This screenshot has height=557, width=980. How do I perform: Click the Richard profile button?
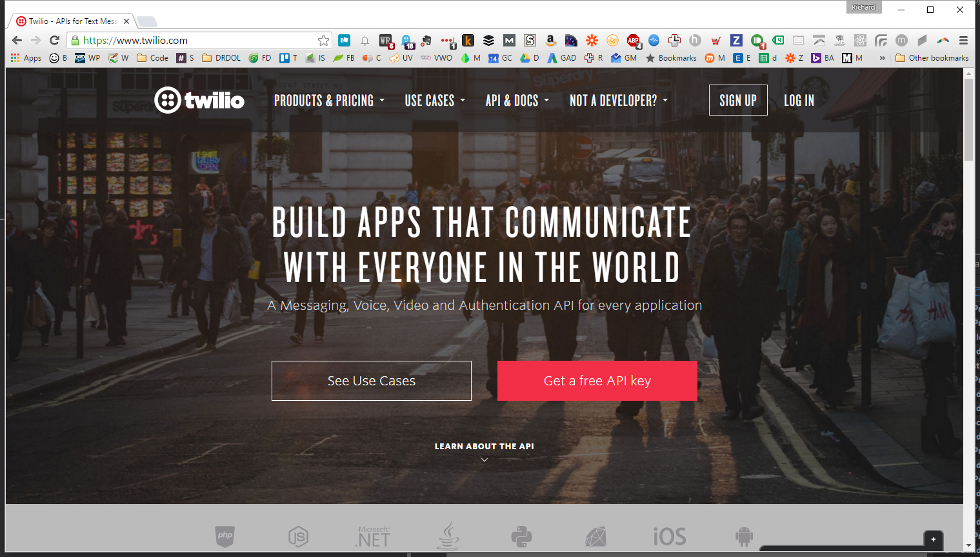863,7
